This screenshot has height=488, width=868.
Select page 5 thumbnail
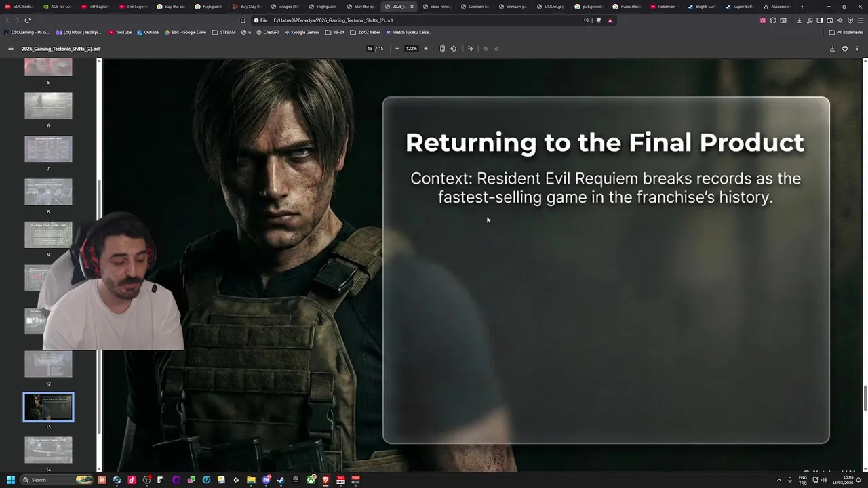coord(48,67)
